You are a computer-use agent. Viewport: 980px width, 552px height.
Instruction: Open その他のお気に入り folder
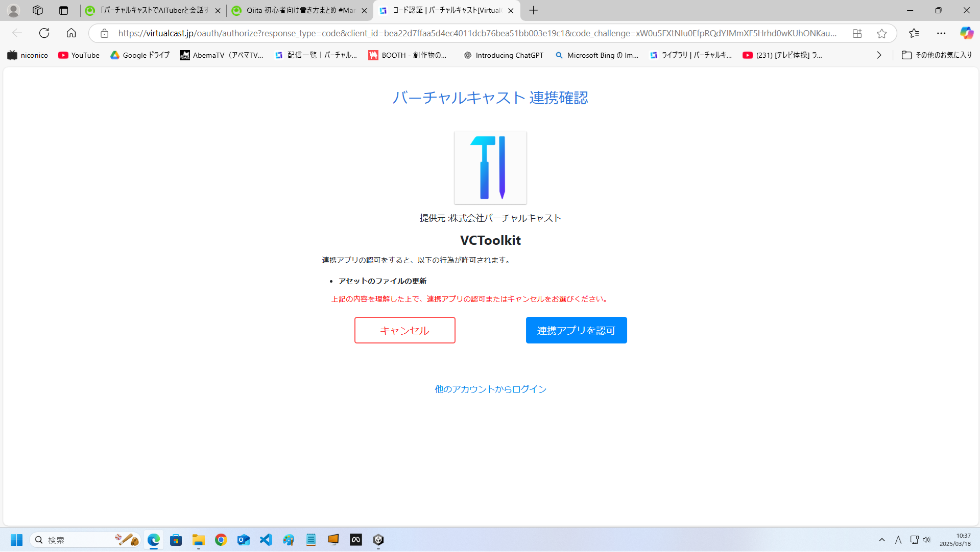937,55
